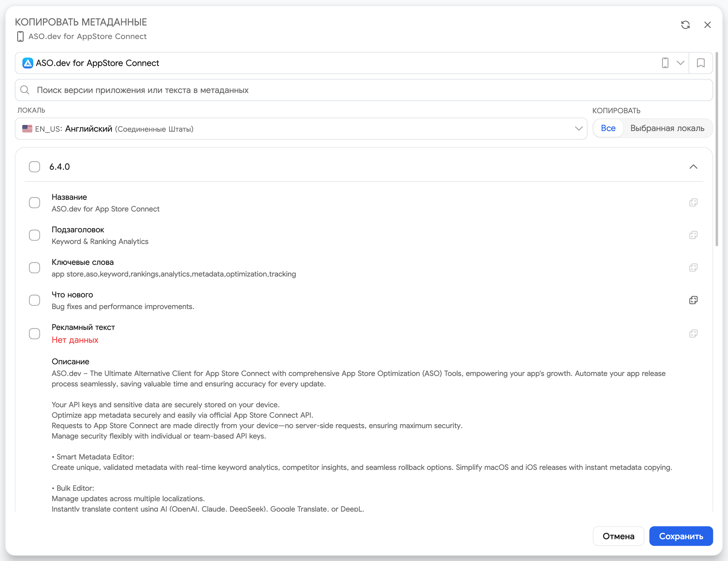Copy the Рекламный текст field icon

click(x=693, y=334)
